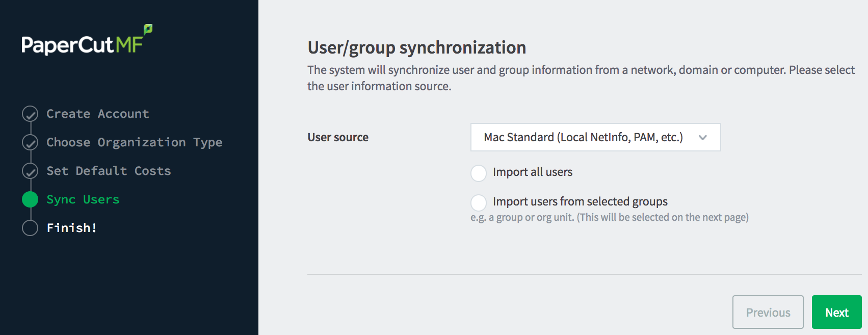
Task: Select the Sync Users step label
Action: [83, 200]
